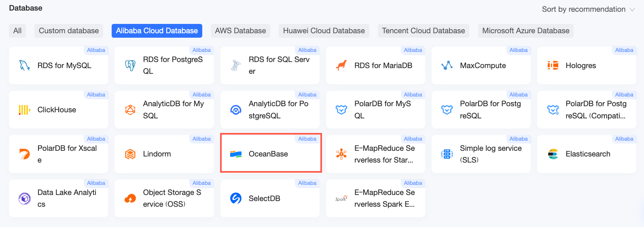Screen dimensions: 644x227
Task: Click the PolarDB for PostgreSQL (Compatible) icon
Action: click(553, 110)
